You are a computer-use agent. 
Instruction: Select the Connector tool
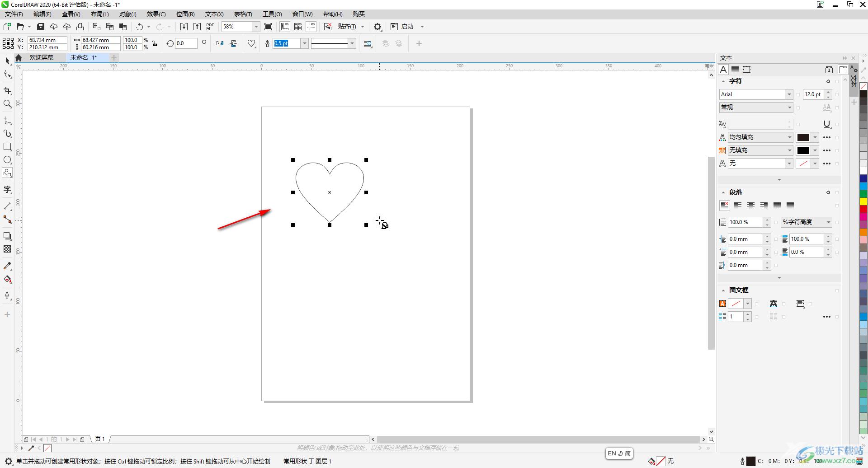tap(7, 220)
